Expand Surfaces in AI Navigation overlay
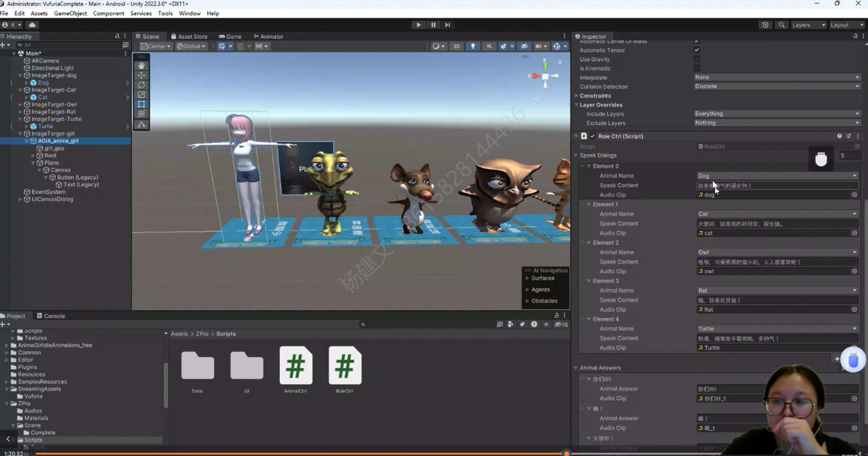868x456 pixels. (x=527, y=278)
